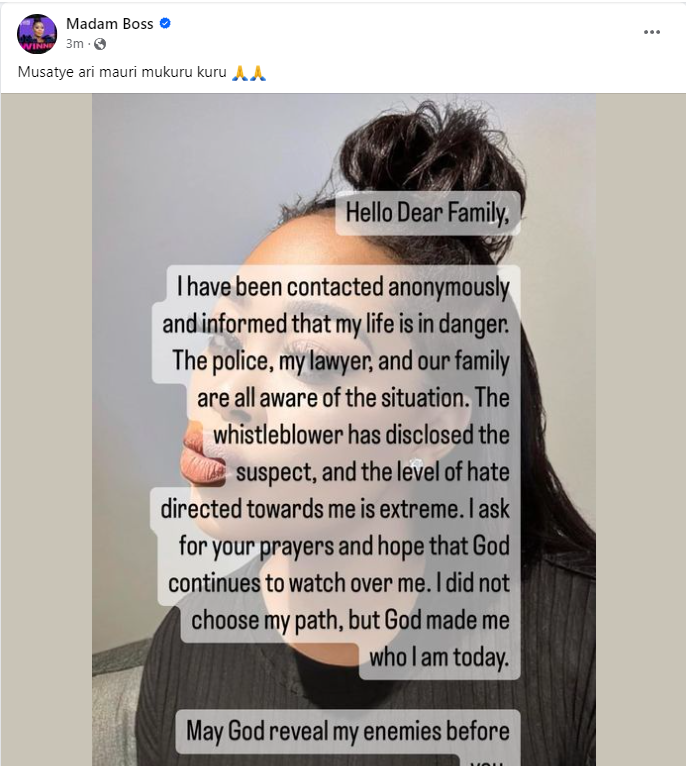Click the blue verified badge
Screen dimensions: 686x766
tap(165, 23)
